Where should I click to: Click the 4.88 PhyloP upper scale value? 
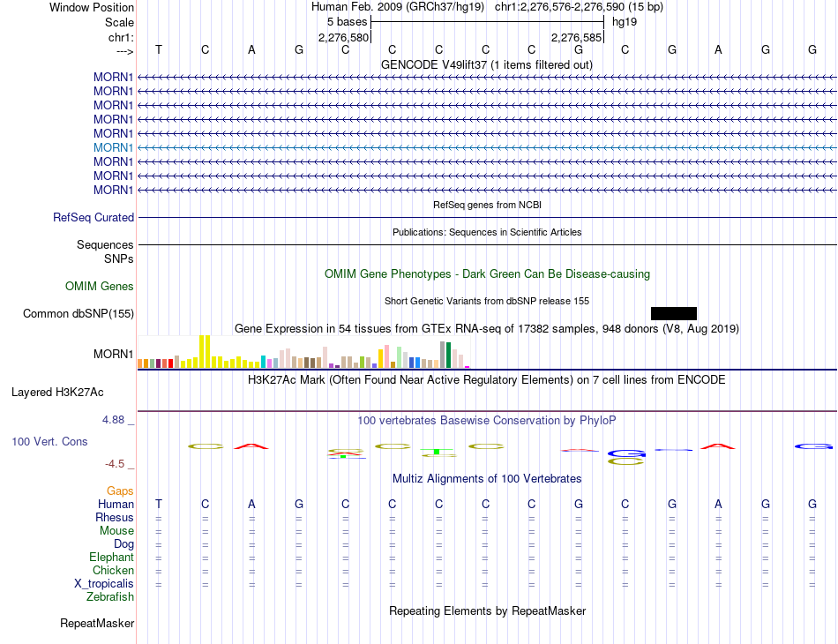113,420
